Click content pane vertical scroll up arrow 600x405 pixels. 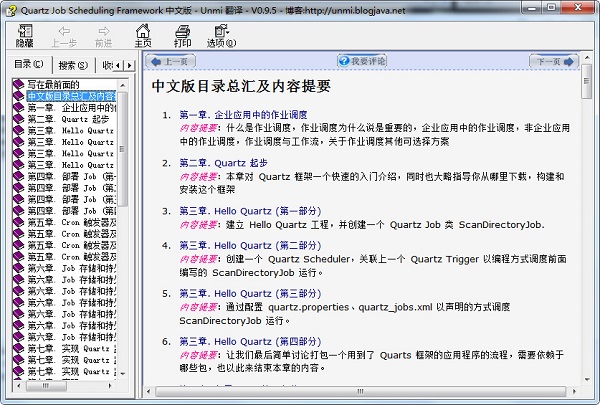pyautogui.click(x=587, y=58)
